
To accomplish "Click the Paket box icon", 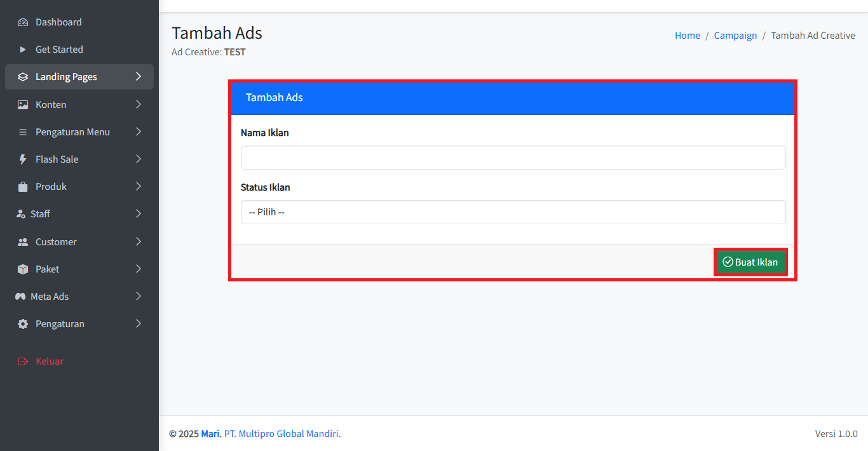I will [x=23, y=269].
